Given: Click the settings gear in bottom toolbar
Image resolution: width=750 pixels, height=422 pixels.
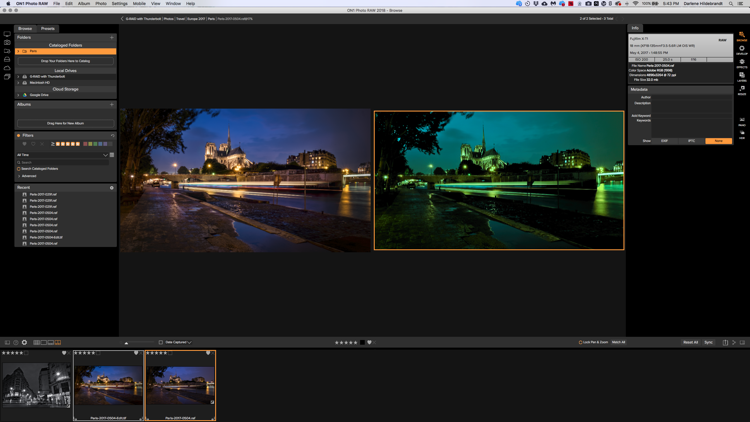Looking at the screenshot, I should tap(24, 343).
